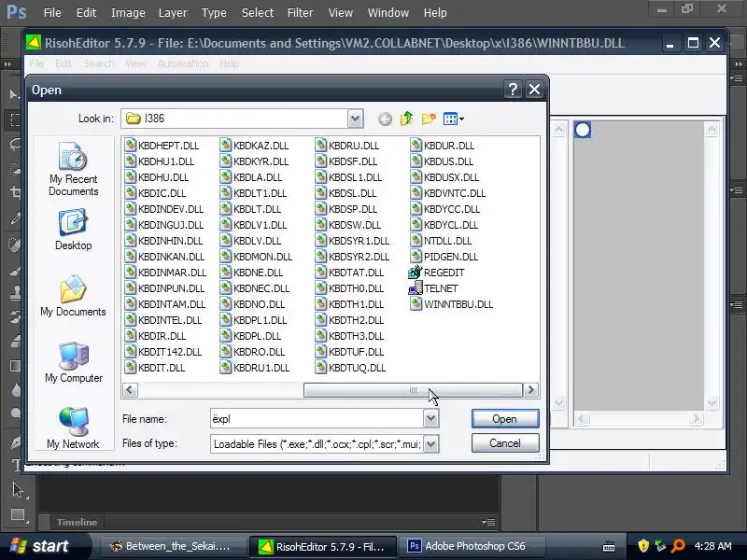This screenshot has width=747, height=560.
Task: Select KBDPL1.DLL file
Action: (x=253, y=320)
